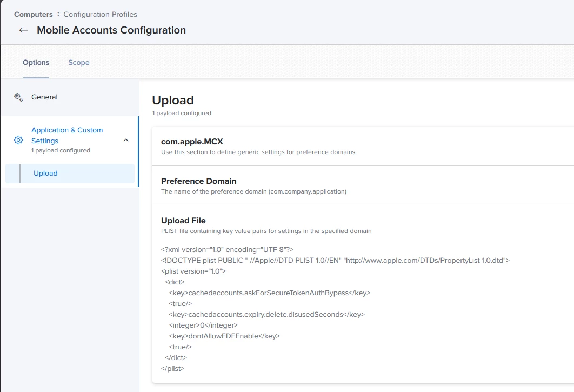Click the askForSecureTokenAuthBypass key line

pos(269,293)
